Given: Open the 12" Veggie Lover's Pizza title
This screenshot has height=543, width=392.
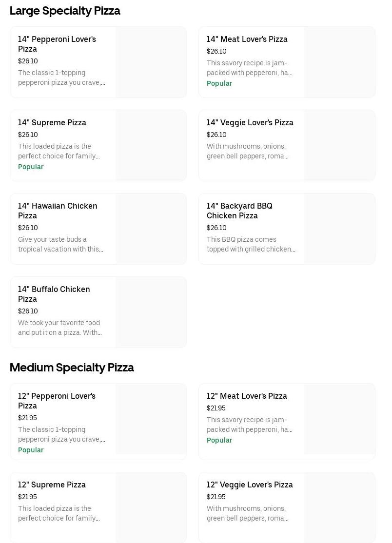Looking at the screenshot, I should point(250,485).
